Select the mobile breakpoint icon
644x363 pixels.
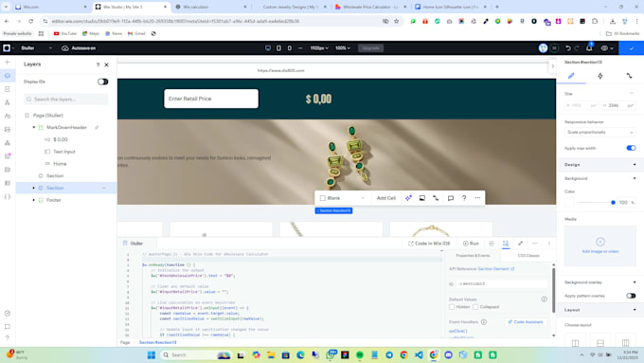[x=290, y=48]
